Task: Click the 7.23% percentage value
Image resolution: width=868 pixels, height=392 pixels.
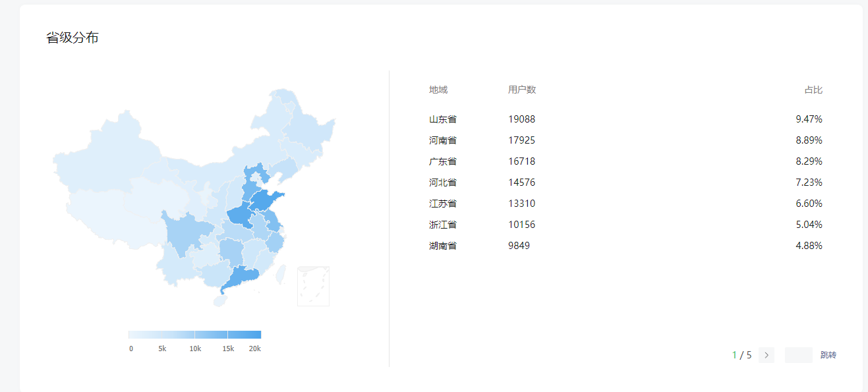Action: (809, 182)
